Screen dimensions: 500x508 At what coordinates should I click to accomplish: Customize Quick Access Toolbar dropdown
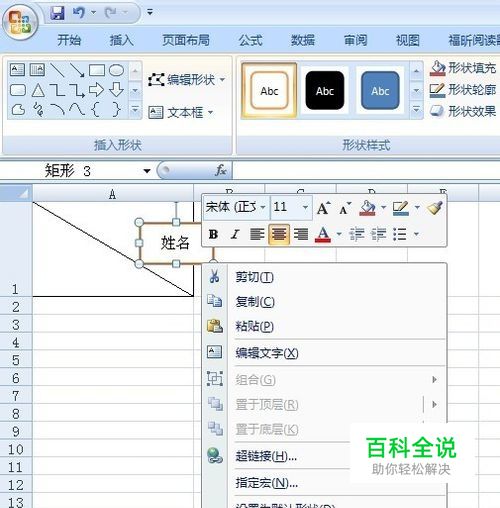150,13
